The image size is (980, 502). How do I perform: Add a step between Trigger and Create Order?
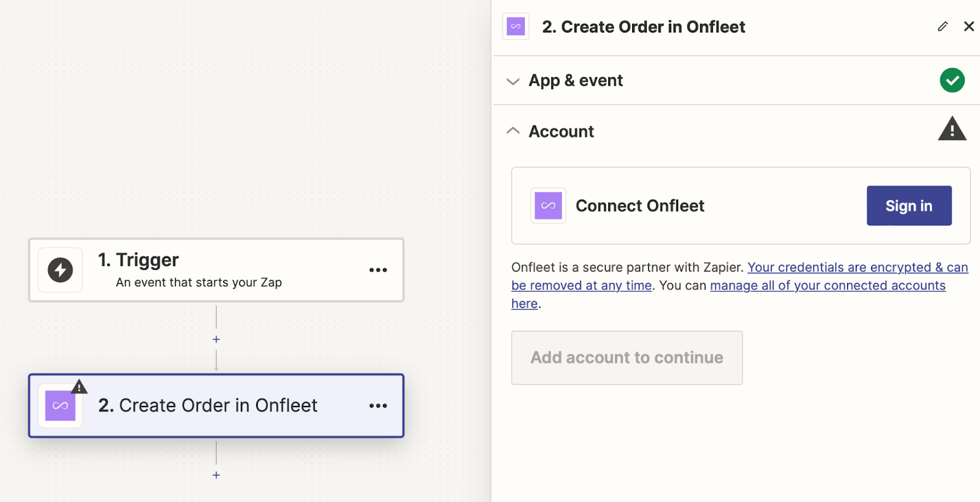click(x=216, y=339)
